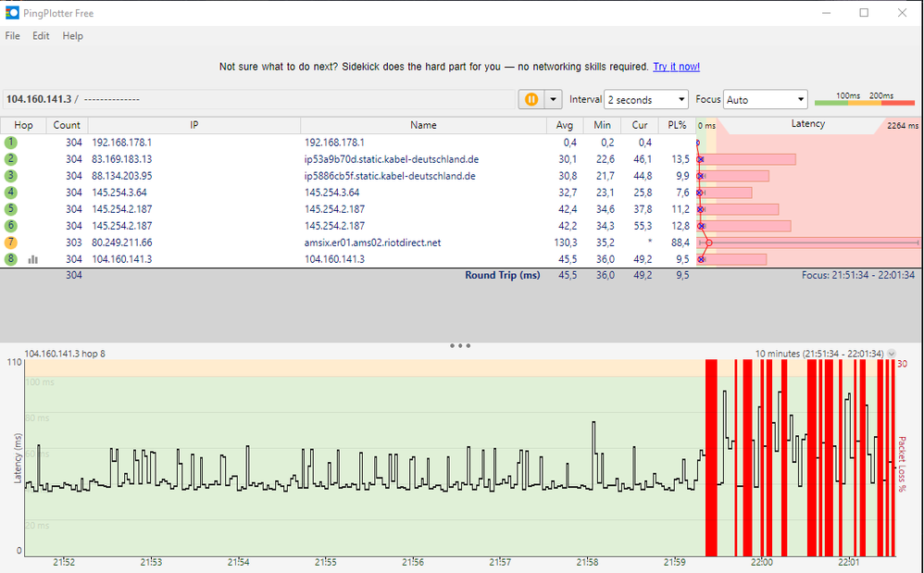
Task: Select hop 4 green circle icon
Action: click(x=10, y=193)
